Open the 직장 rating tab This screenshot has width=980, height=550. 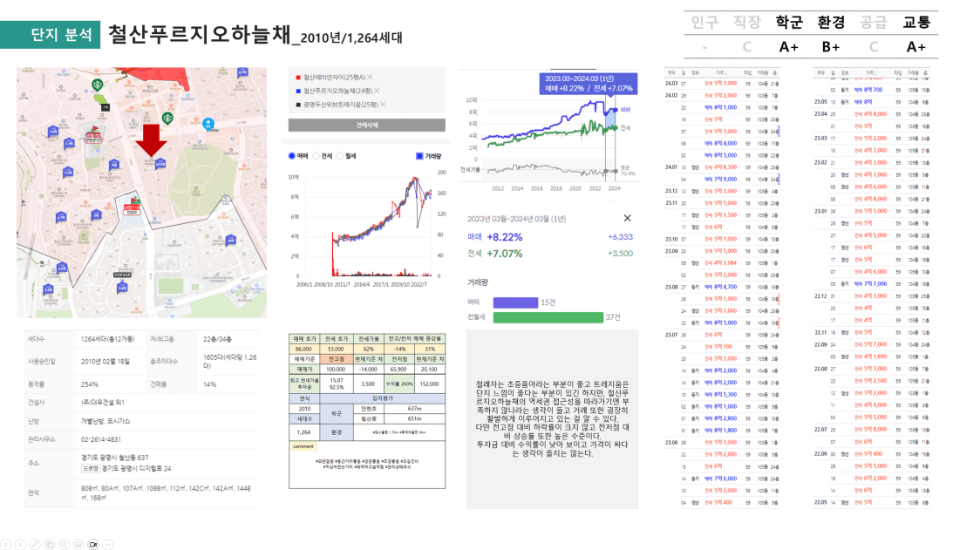pos(747,23)
